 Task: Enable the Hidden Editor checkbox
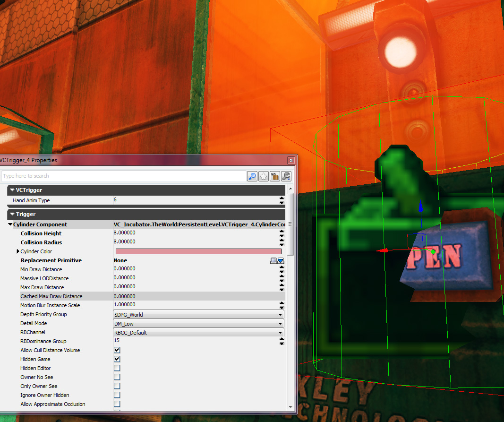click(x=117, y=368)
